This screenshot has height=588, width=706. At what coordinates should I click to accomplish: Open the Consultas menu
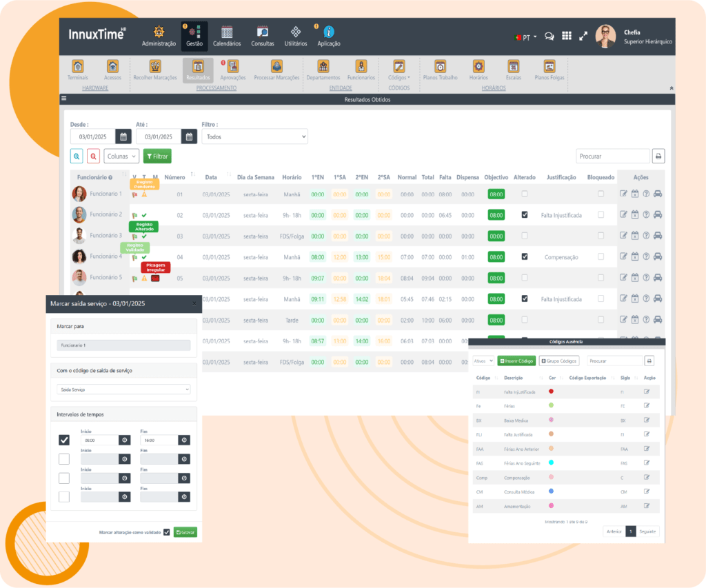263,36
